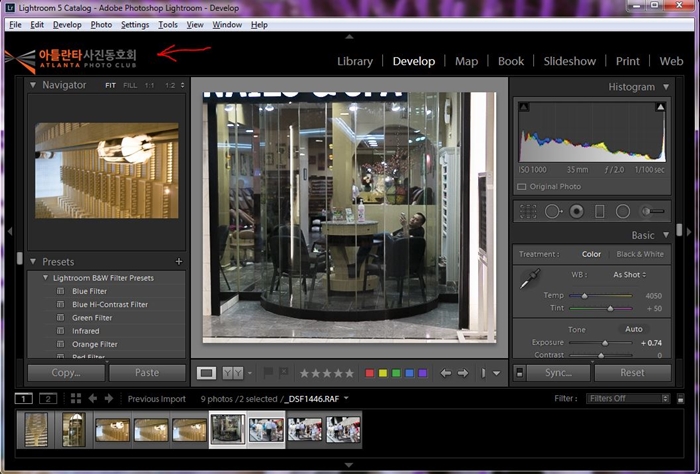Viewport: 700px width, 474px height.
Task: Click the Exposure slider handle
Action: tap(604, 343)
